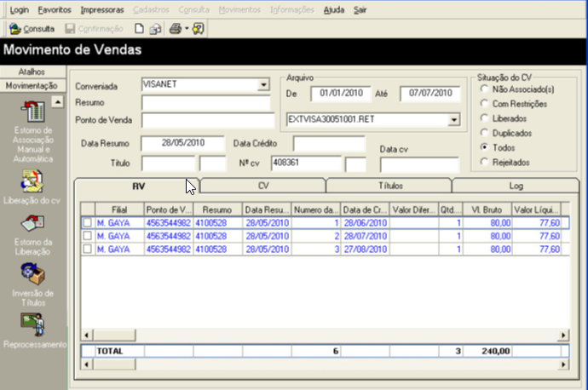Switch to the Títulos tab
This screenshot has height=390, width=588.
pyautogui.click(x=390, y=186)
